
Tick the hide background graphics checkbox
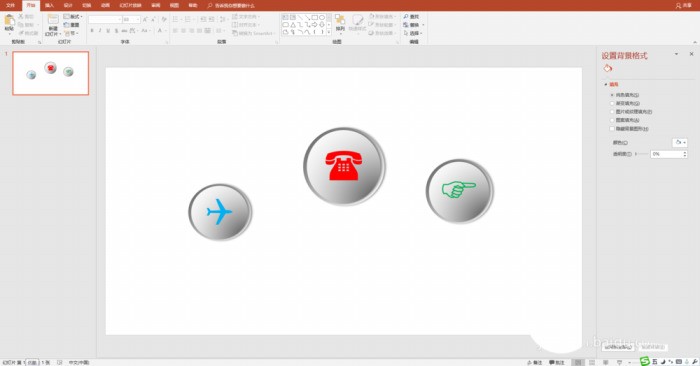pyautogui.click(x=612, y=129)
